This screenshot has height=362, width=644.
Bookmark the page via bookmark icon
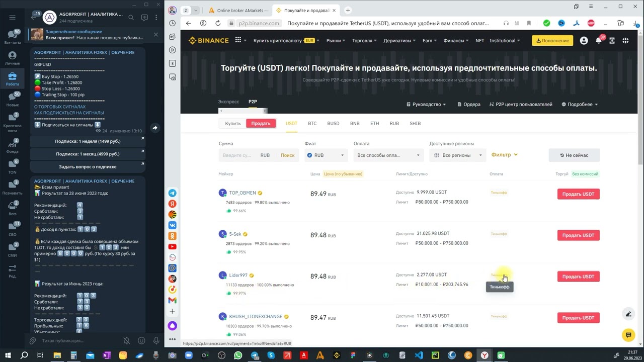529,23
